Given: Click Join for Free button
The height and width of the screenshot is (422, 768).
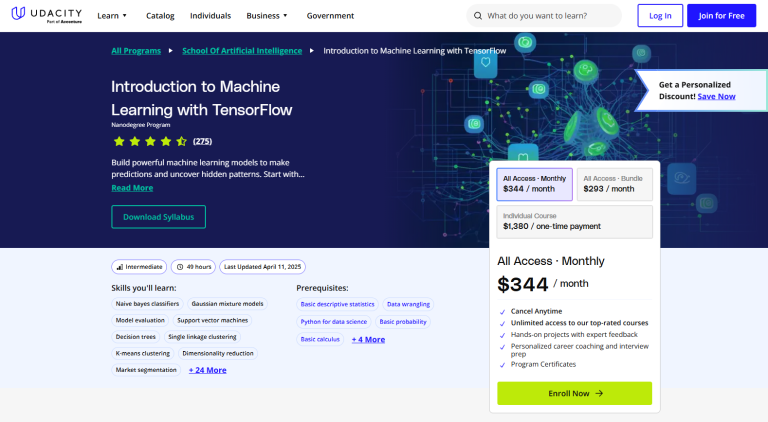Looking at the screenshot, I should (721, 16).
